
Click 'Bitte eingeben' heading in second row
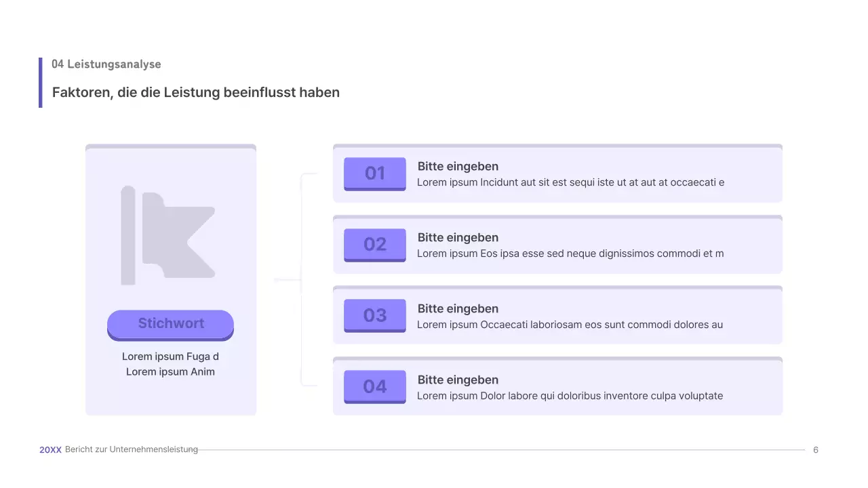point(458,238)
